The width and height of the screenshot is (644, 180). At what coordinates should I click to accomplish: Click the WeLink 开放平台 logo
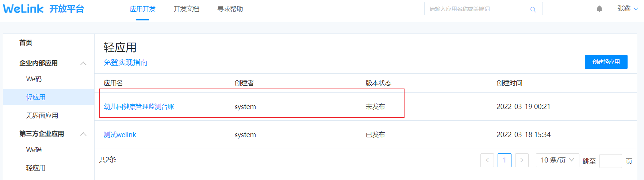pyautogui.click(x=44, y=9)
